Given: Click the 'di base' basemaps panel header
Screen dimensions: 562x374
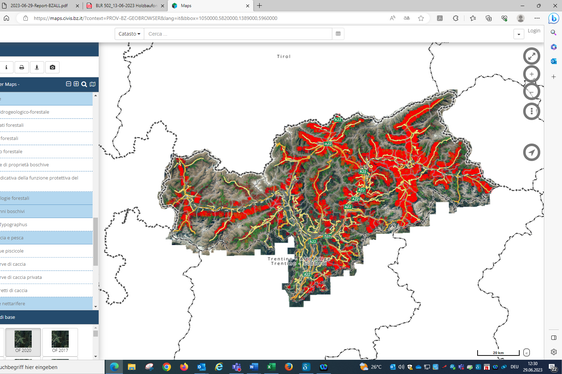Looking at the screenshot, I should tap(49, 317).
